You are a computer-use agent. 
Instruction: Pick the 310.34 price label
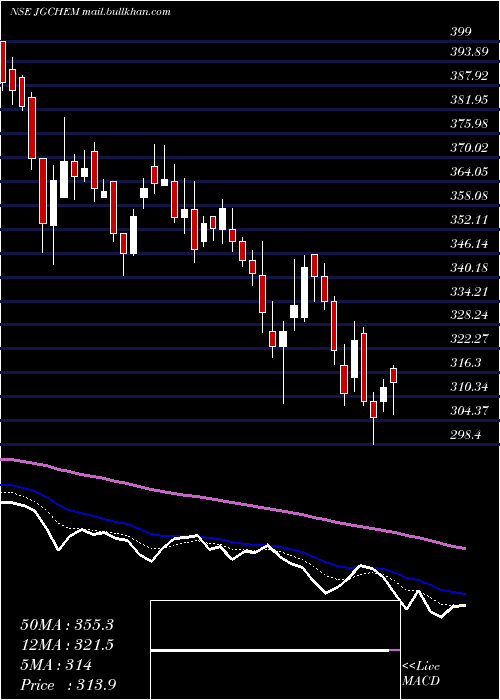pyautogui.click(x=468, y=386)
